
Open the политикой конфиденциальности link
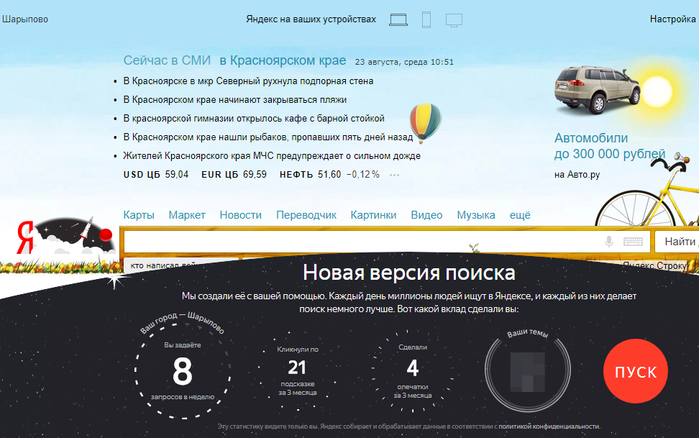tap(549, 426)
